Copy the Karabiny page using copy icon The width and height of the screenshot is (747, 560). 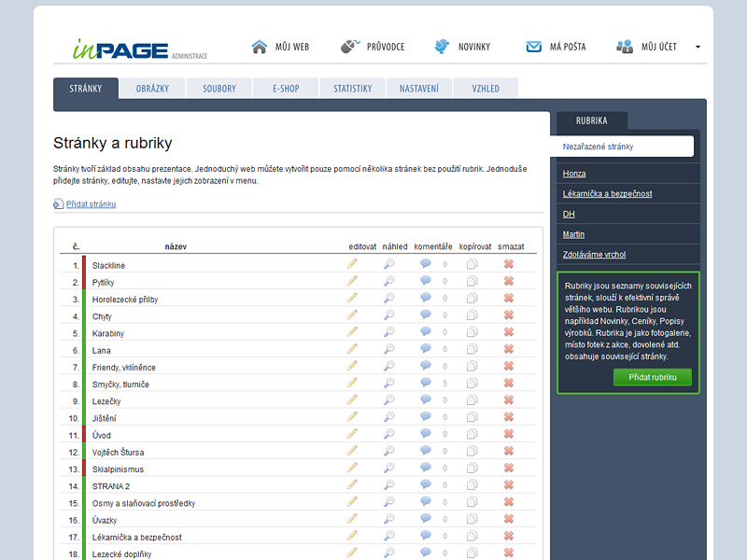pyautogui.click(x=472, y=333)
